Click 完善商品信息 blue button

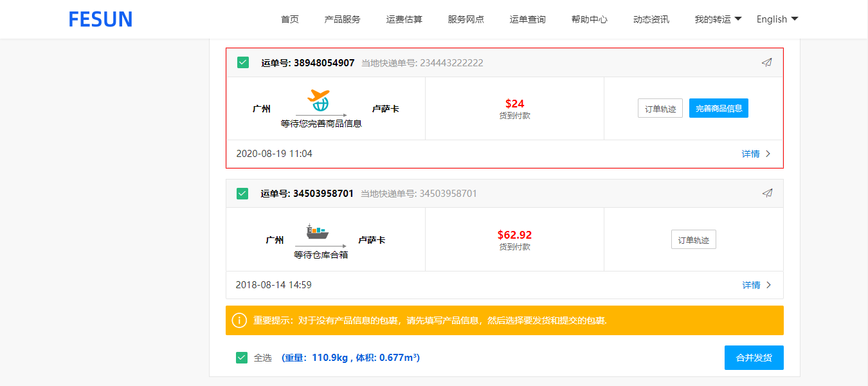click(x=719, y=108)
